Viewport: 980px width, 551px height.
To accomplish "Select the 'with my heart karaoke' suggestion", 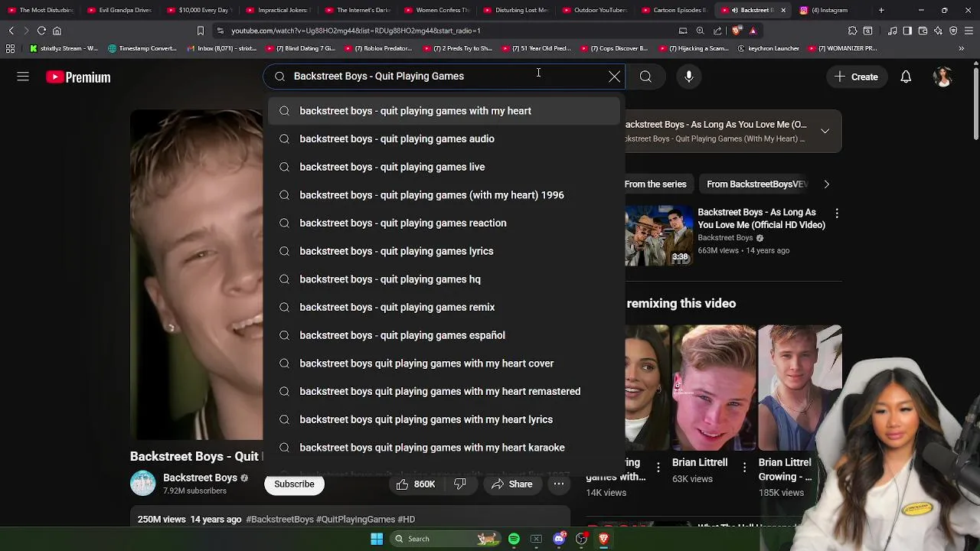I will pos(444,448).
